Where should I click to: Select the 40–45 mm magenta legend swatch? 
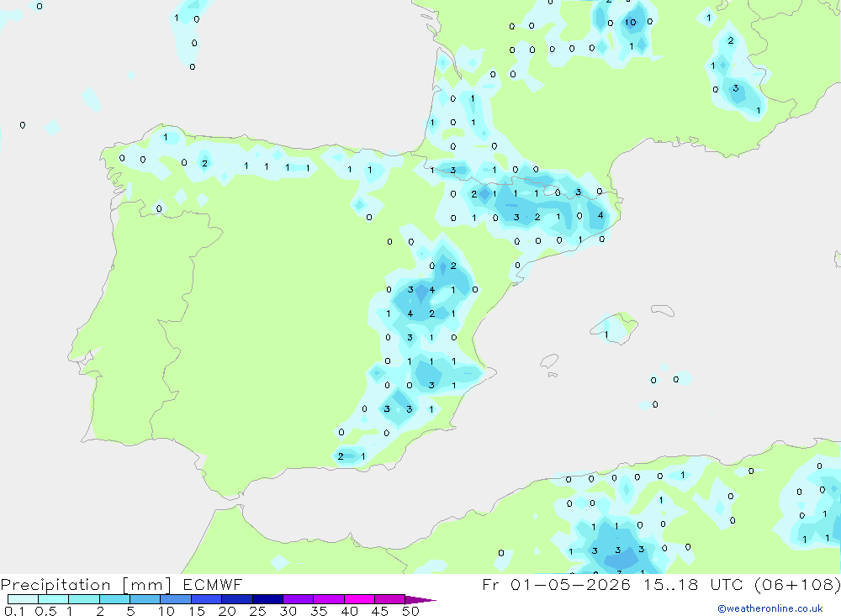click(x=359, y=599)
